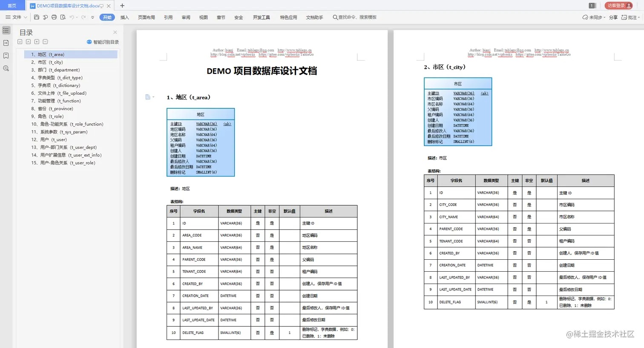
Task: Go to outline item 3、部门 (t_department)
Action: click(x=55, y=70)
